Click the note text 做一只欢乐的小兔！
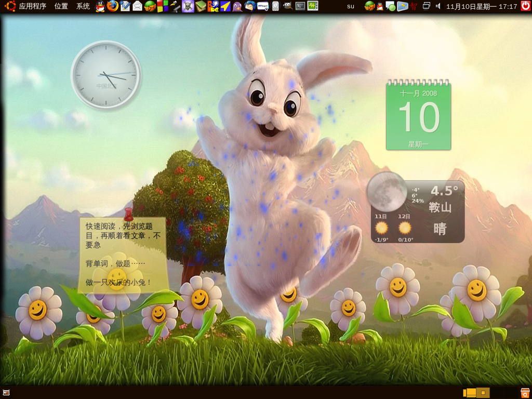The image size is (532, 399). click(118, 282)
